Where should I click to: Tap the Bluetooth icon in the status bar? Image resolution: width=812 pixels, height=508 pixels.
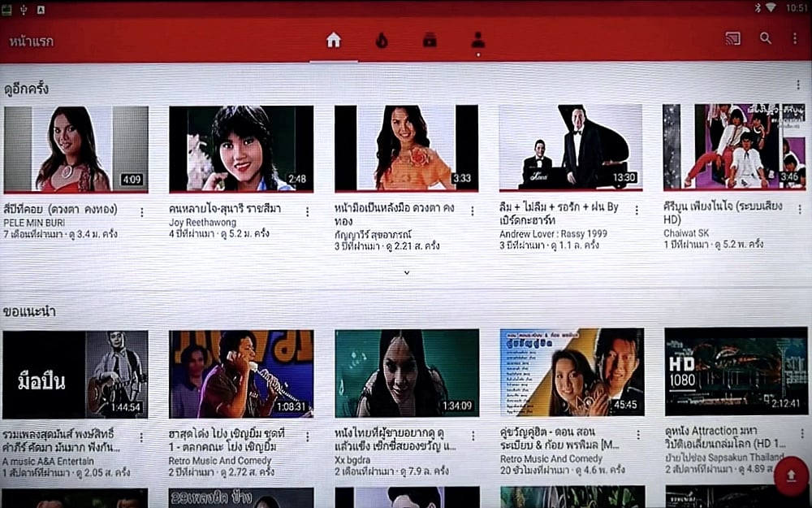[x=759, y=7]
